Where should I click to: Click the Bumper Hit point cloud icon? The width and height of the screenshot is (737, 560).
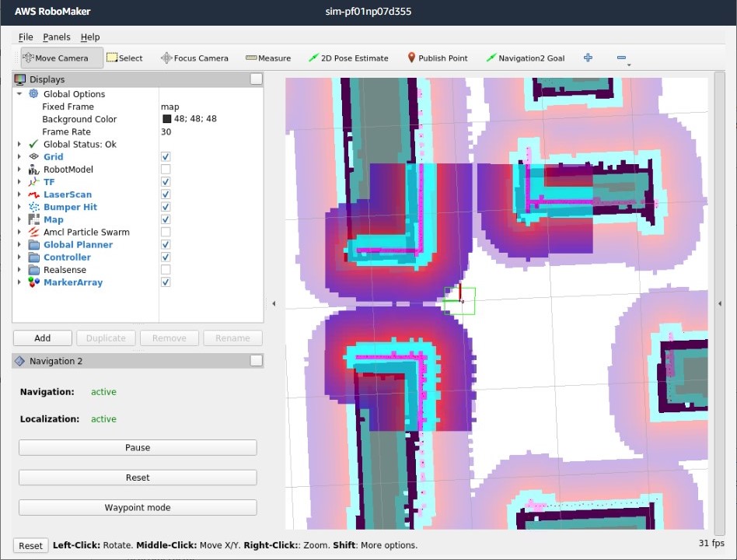34,207
